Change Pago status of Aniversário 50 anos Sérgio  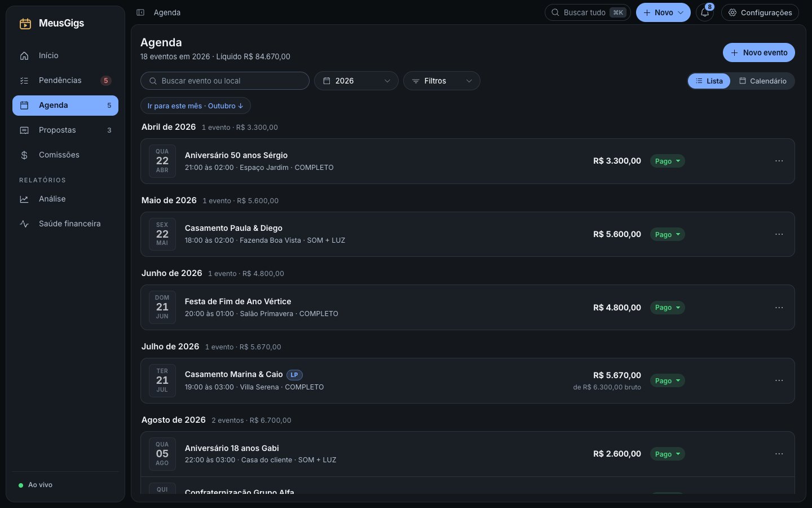tap(668, 161)
